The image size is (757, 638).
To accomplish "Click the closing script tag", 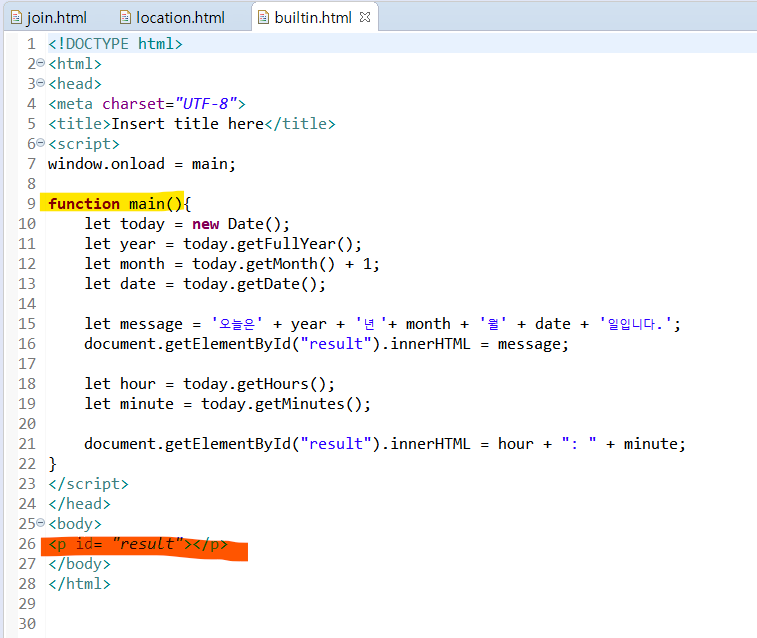I will [88, 484].
